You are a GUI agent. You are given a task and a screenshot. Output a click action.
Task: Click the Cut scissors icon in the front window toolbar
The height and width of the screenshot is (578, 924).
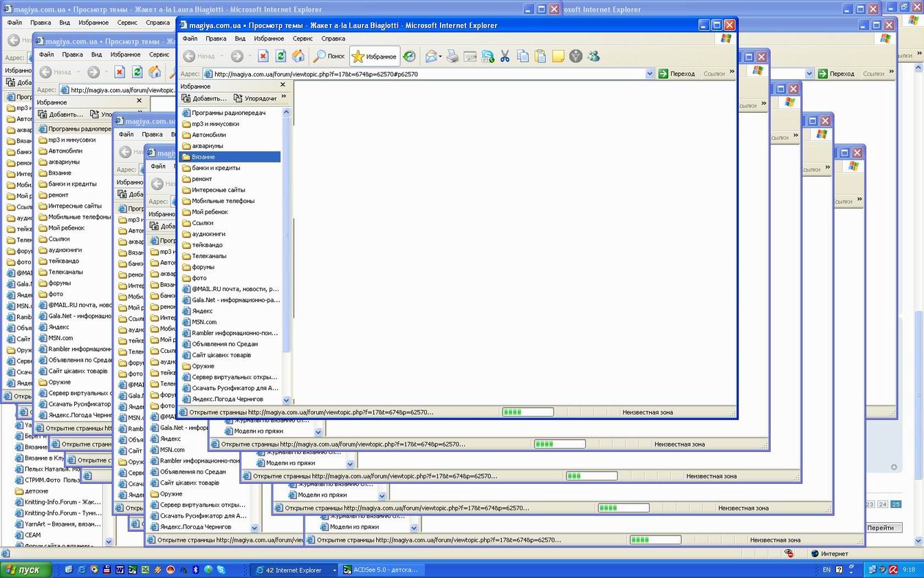click(505, 56)
